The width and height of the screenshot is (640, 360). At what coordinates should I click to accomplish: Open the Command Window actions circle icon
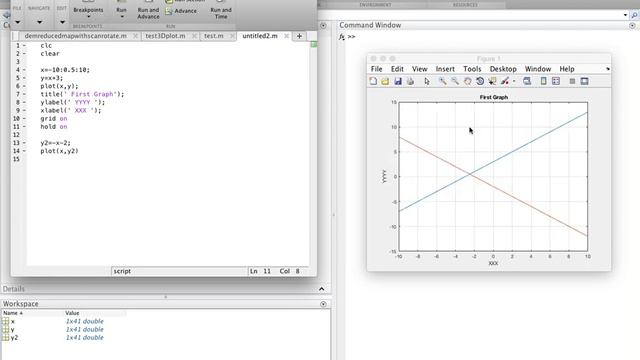click(x=632, y=25)
